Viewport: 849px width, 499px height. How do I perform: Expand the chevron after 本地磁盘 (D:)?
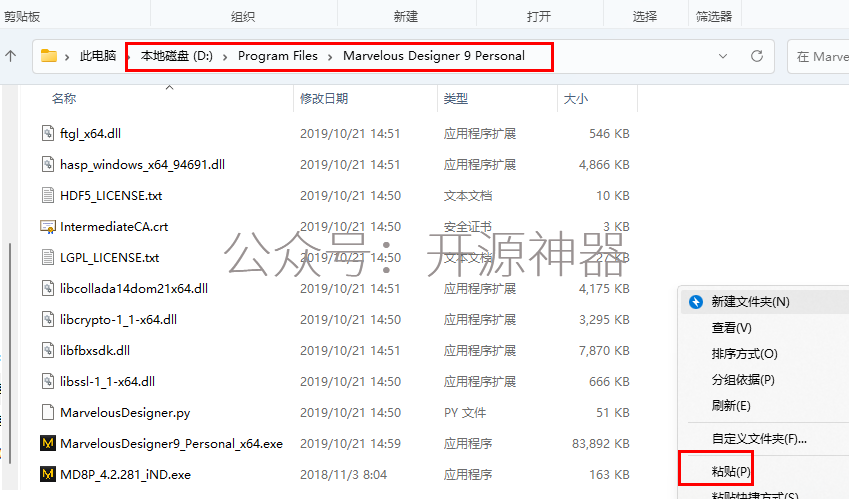pos(225,56)
